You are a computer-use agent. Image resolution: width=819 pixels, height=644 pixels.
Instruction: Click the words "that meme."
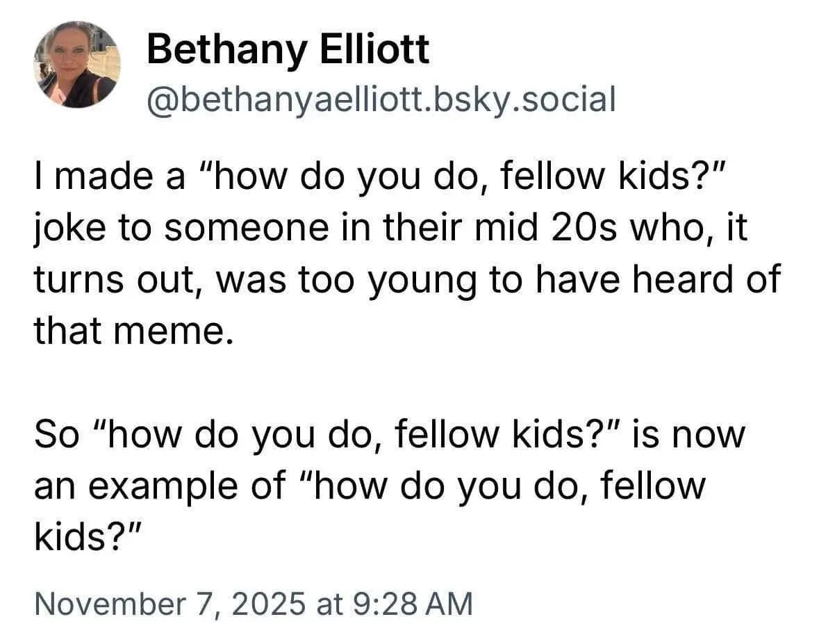click(131, 331)
